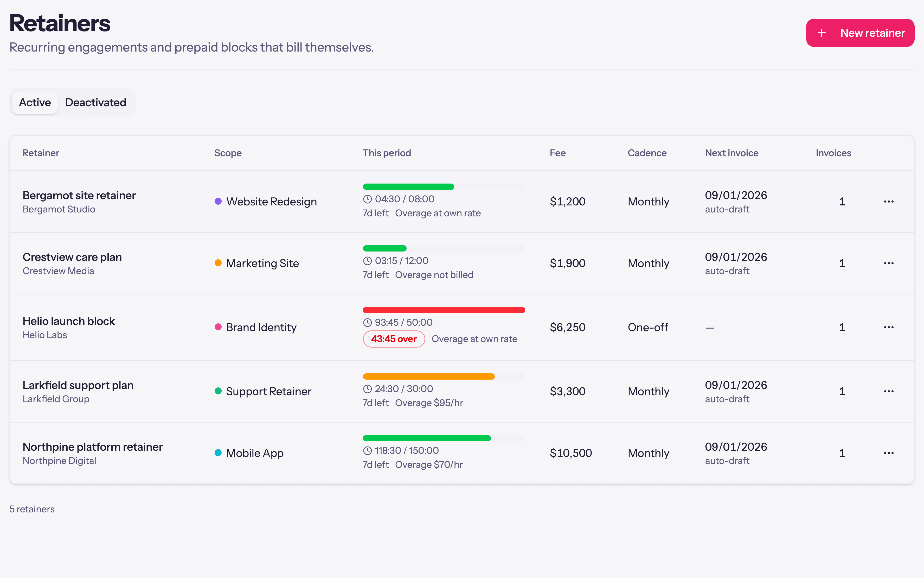Click the Retainer column header
Viewport: 924px width, 578px height.
pyautogui.click(x=41, y=153)
